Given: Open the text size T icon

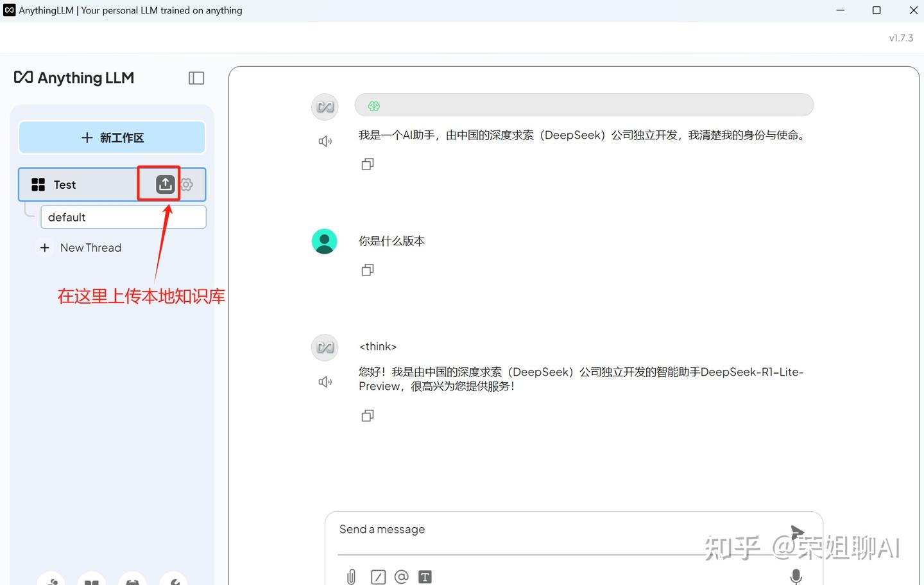Looking at the screenshot, I should point(425,577).
